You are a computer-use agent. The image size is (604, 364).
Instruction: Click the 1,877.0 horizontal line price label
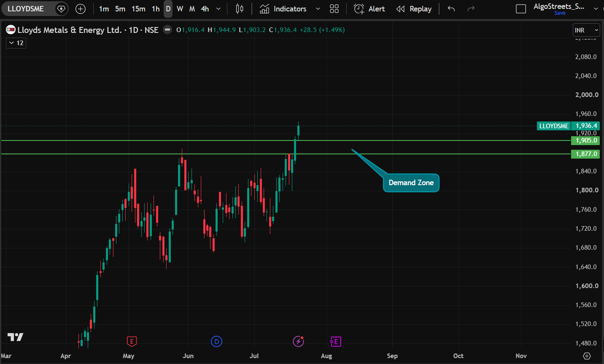tap(584, 154)
